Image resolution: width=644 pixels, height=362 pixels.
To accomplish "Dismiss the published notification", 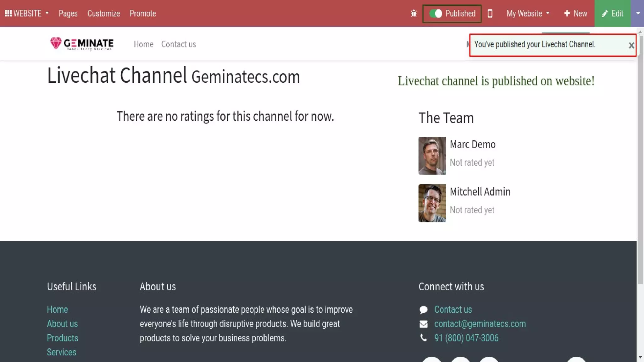I will click(x=631, y=46).
